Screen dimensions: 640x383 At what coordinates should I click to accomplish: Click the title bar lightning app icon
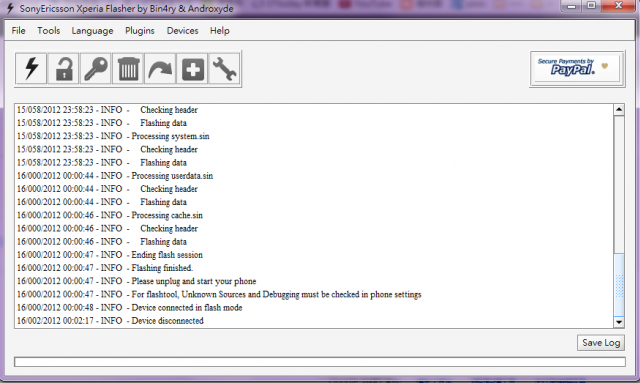[x=10, y=8]
